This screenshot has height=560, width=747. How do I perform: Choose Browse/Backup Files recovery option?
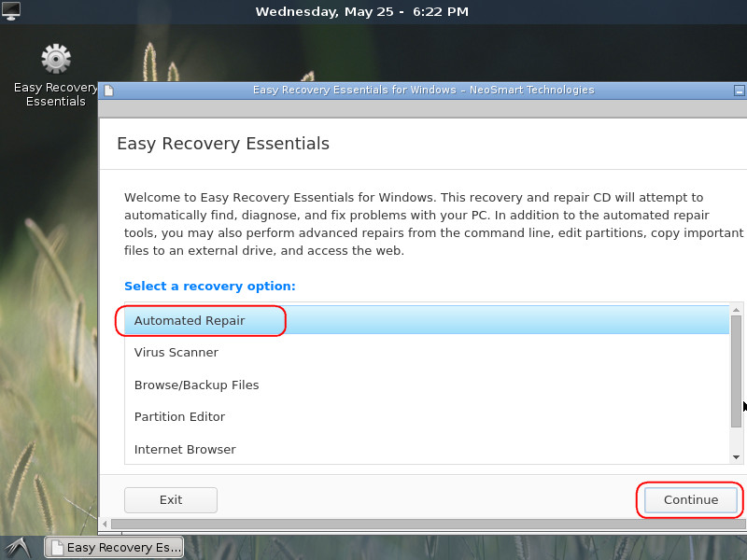(427, 385)
